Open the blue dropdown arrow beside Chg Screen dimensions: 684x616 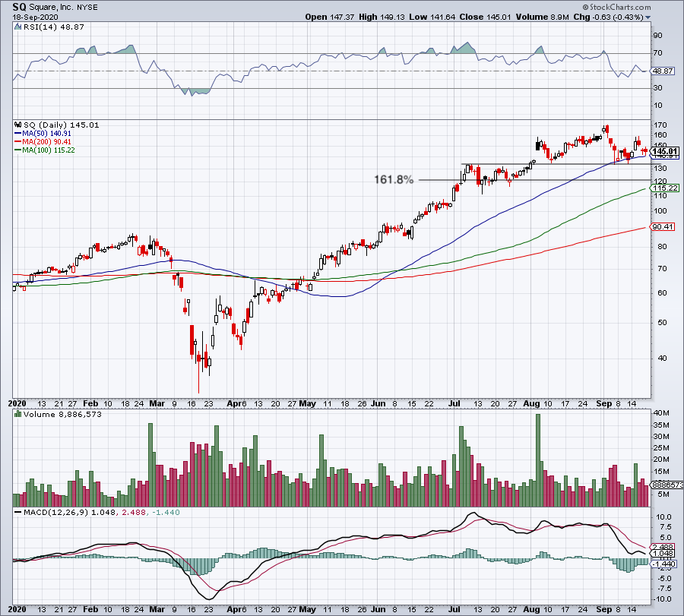pyautogui.click(x=648, y=17)
